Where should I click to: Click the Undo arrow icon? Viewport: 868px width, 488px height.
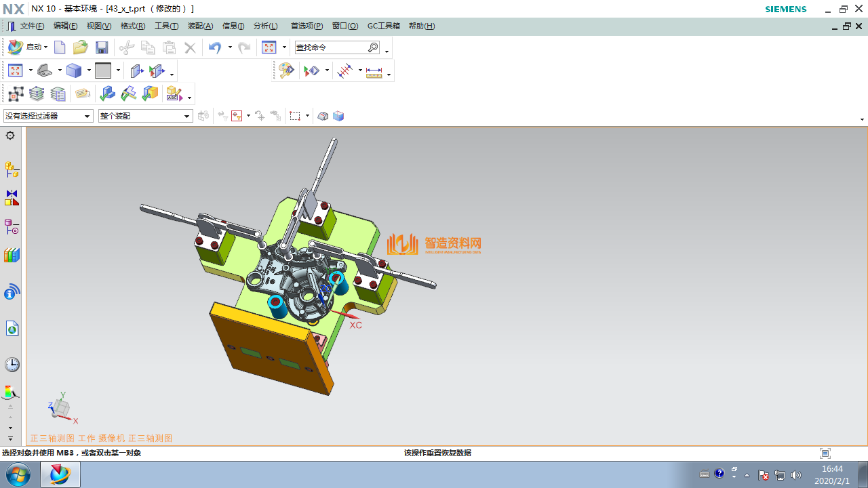point(215,47)
